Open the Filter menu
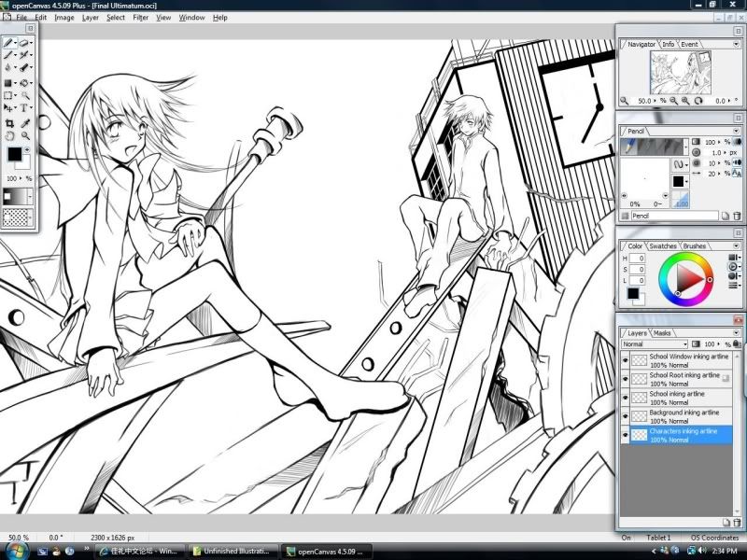Screen dimensions: 747x560 click(x=141, y=18)
